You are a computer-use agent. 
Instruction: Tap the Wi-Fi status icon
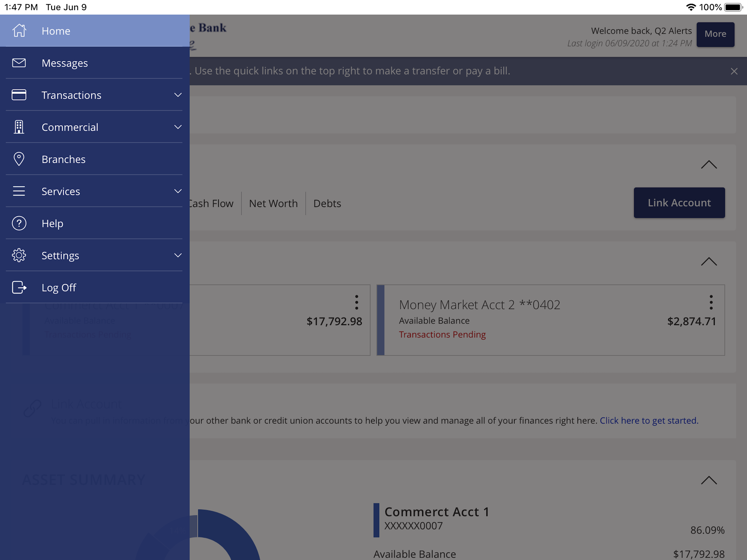point(691,7)
